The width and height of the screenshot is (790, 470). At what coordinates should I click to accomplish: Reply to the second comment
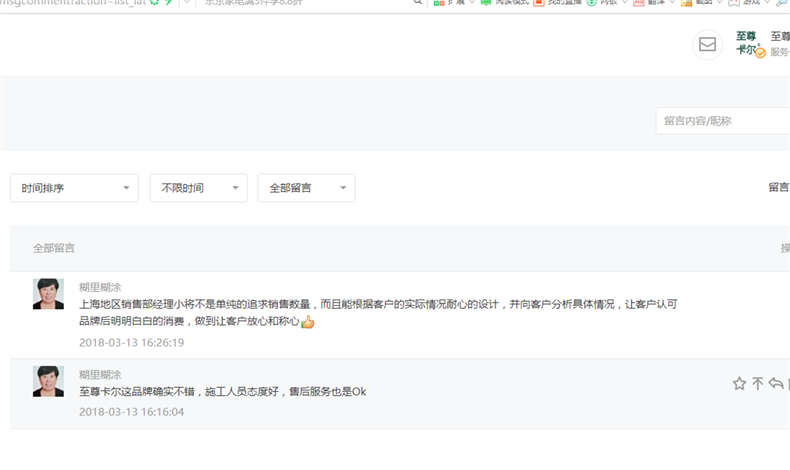pos(776,383)
